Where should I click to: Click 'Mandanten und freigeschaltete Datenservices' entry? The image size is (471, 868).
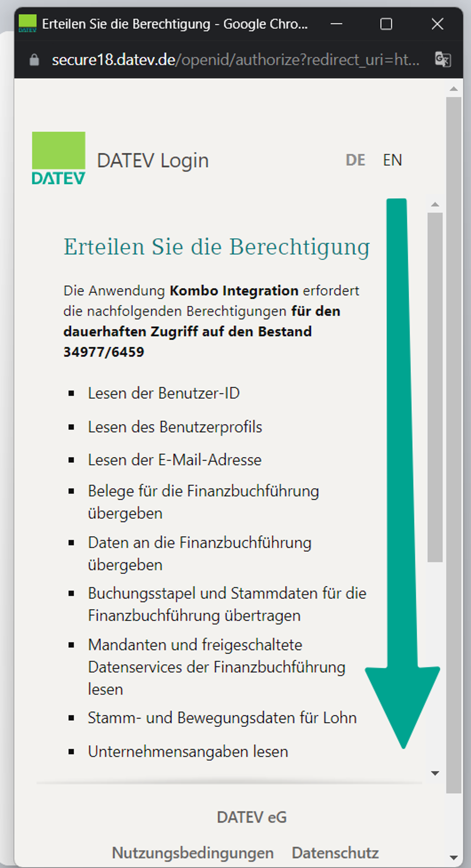(217, 667)
